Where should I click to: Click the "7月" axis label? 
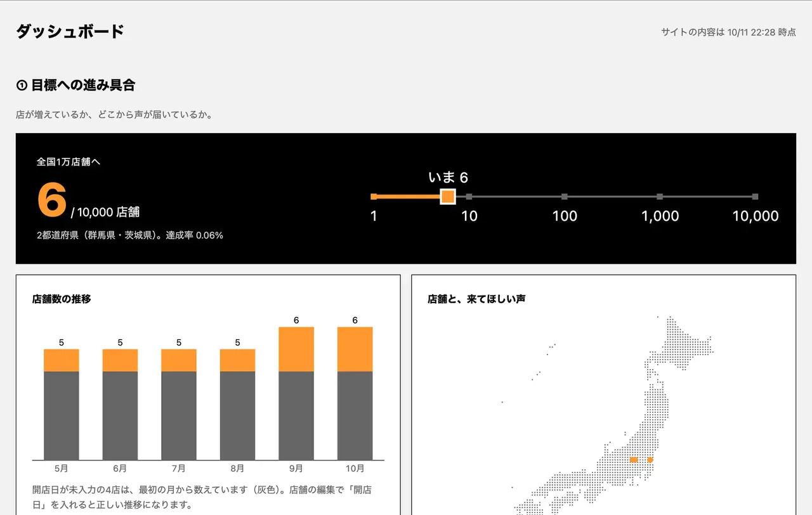179,469
